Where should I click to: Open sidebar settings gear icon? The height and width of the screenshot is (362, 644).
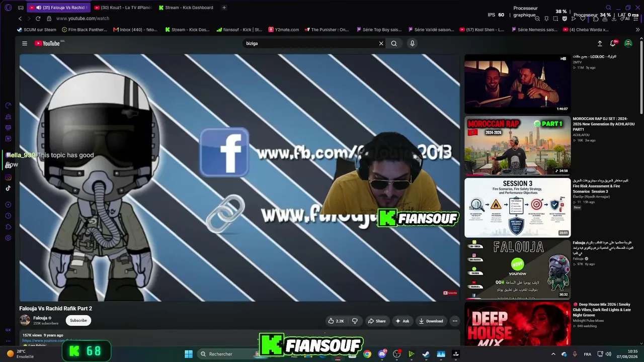tap(8, 238)
